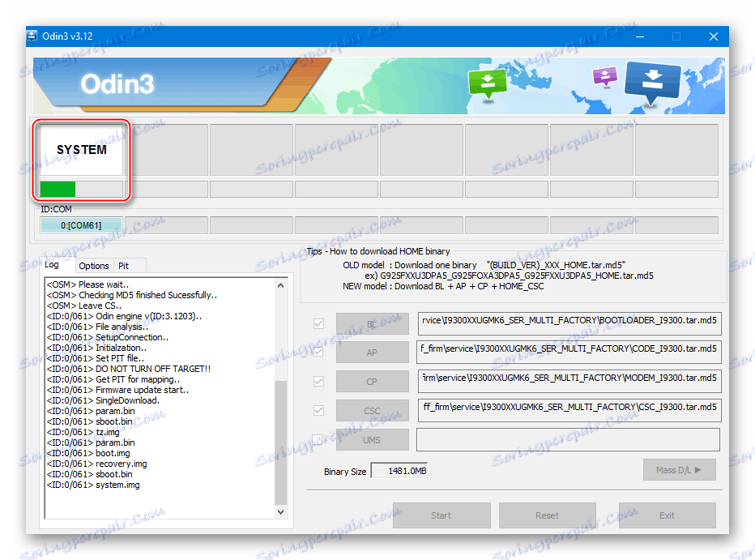
Task: Click 'Tips - How to download HOME binary' text
Action: (x=378, y=251)
